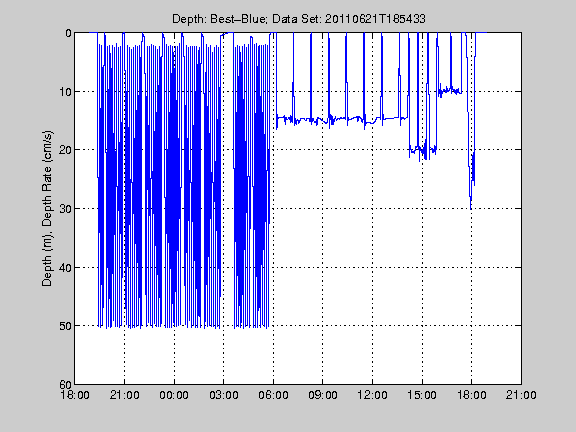Click the 60 y-axis tick label

tap(65, 384)
